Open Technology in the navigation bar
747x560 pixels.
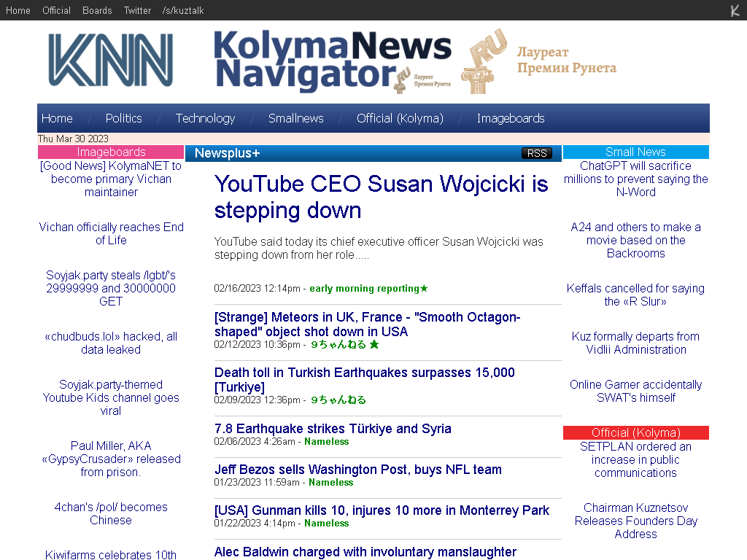pyautogui.click(x=205, y=118)
